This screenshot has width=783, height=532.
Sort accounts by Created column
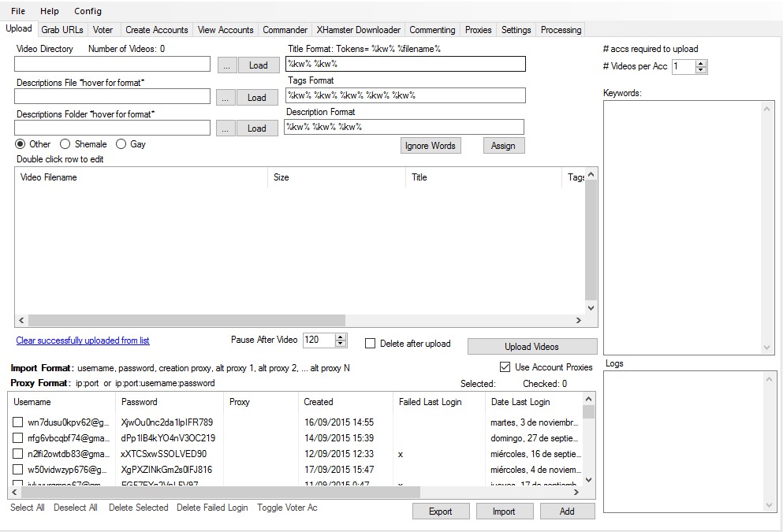click(346, 402)
